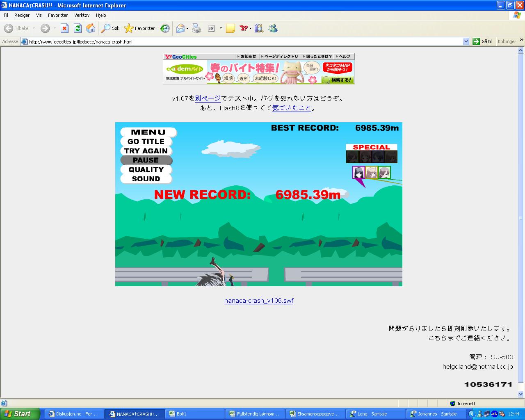Open the network connection tray icon
The width and height of the screenshot is (525, 420).
pos(486,414)
